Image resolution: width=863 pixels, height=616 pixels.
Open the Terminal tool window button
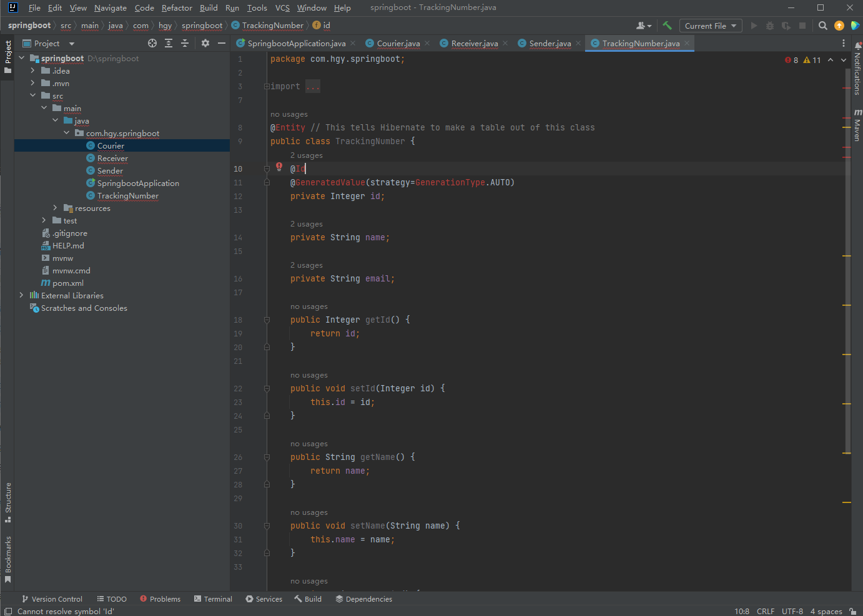(213, 599)
